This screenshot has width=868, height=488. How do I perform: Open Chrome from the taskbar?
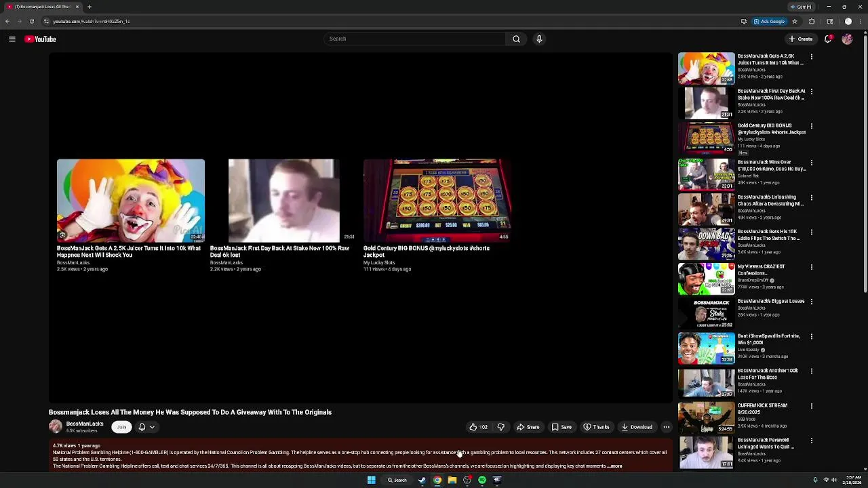click(437, 480)
